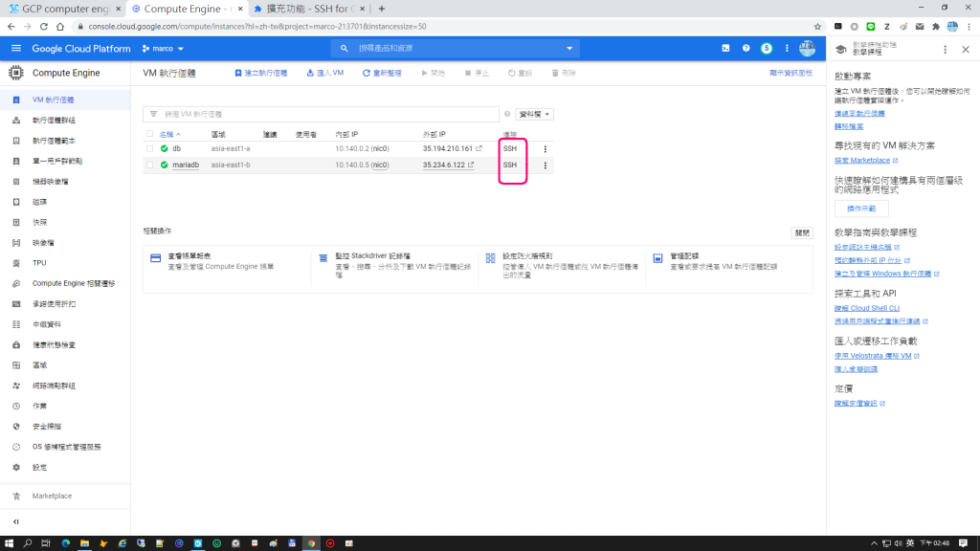Bookmark this page with star icon

pos(817,26)
